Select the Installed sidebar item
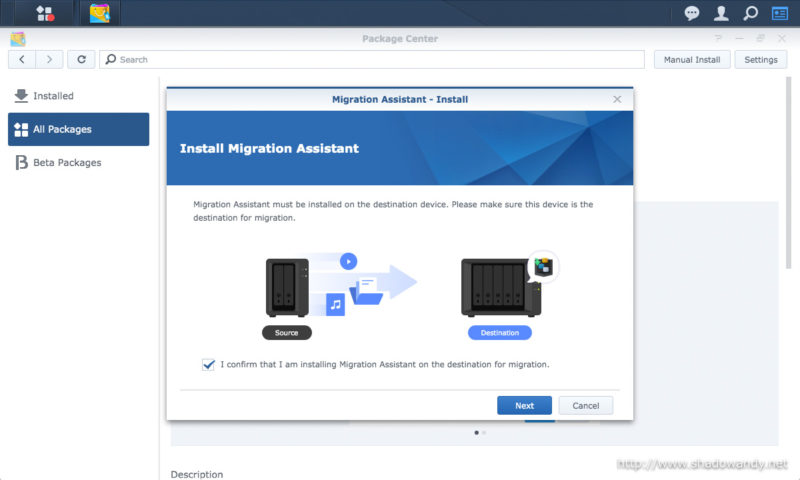The image size is (800, 480). [x=79, y=96]
